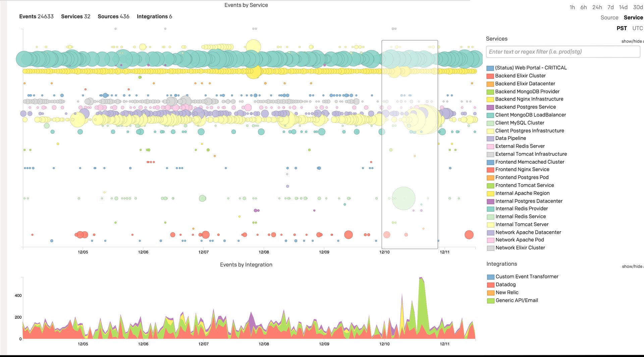The image size is (644, 357).
Task: Click the large pale green event bubble
Action: coord(404,198)
